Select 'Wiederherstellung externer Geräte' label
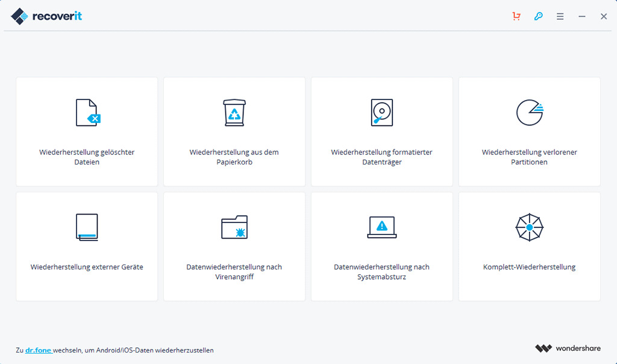This screenshot has width=617, height=364. pos(87,267)
